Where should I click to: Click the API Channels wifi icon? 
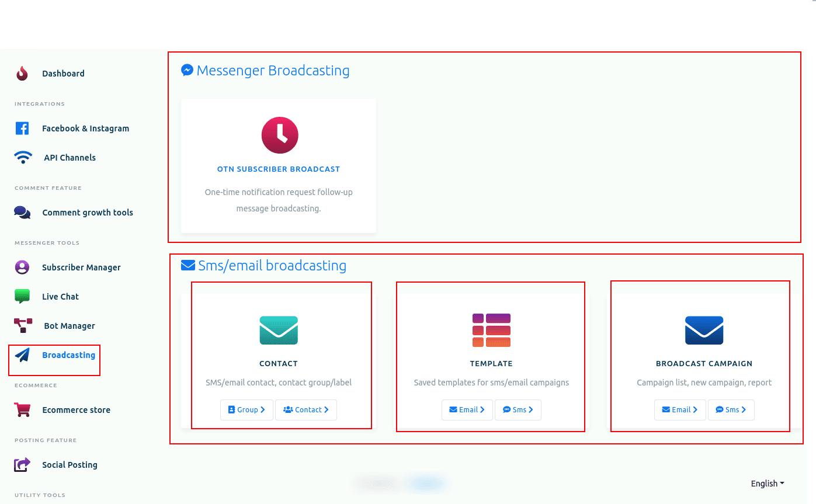pos(23,158)
